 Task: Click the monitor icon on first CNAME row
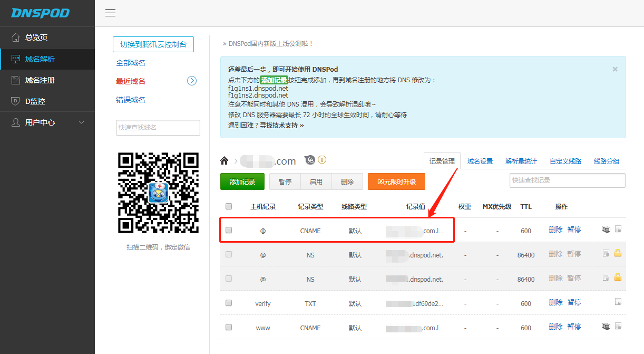click(606, 229)
